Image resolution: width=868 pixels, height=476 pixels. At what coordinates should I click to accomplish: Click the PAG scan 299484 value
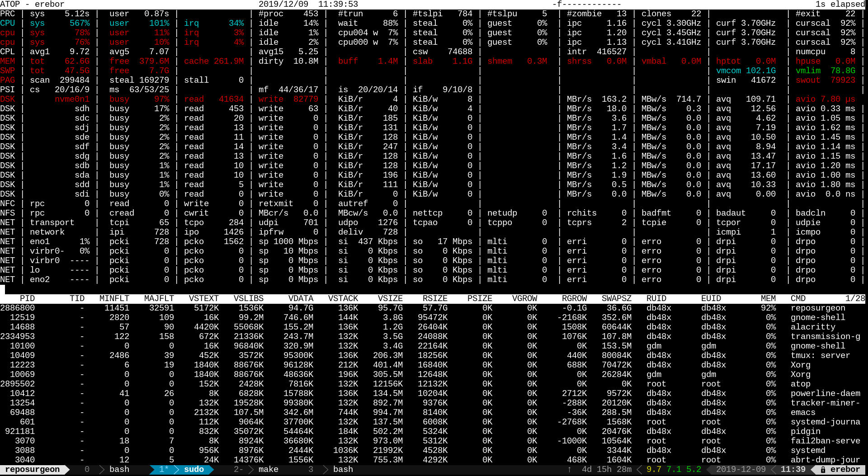(60, 80)
